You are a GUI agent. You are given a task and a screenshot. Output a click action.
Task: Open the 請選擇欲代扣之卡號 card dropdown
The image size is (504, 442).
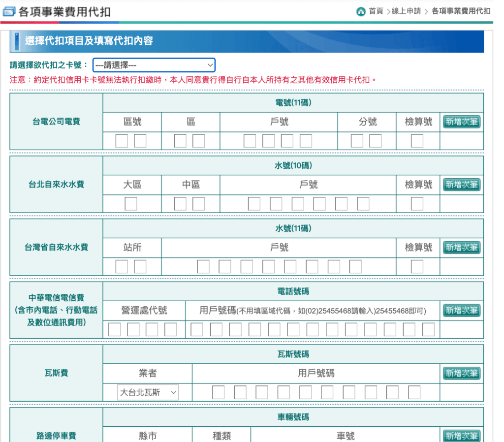tap(154, 65)
